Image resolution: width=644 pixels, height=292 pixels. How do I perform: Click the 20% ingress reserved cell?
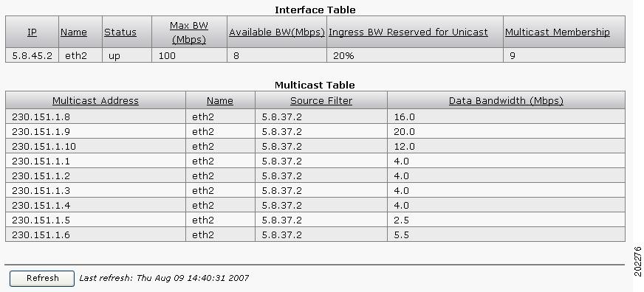click(415, 55)
